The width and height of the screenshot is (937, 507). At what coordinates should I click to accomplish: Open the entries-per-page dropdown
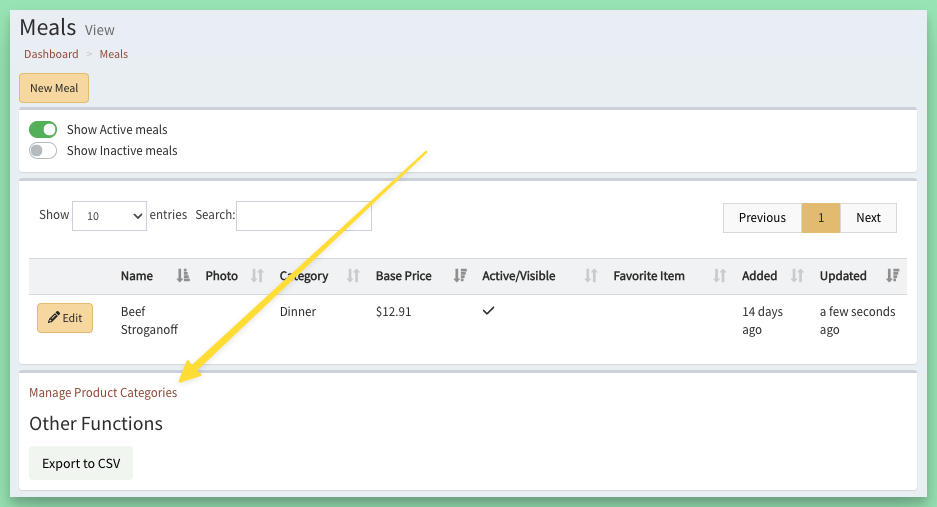coord(109,216)
